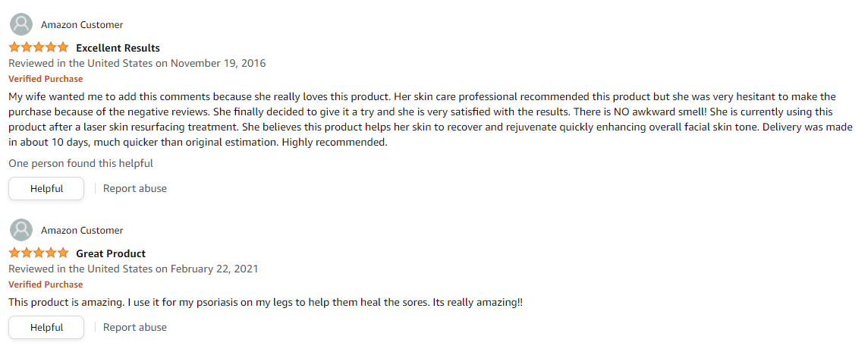The width and height of the screenshot is (868, 349).
Task: Click the review paragraph beginning My wife wanted
Action: point(431,119)
